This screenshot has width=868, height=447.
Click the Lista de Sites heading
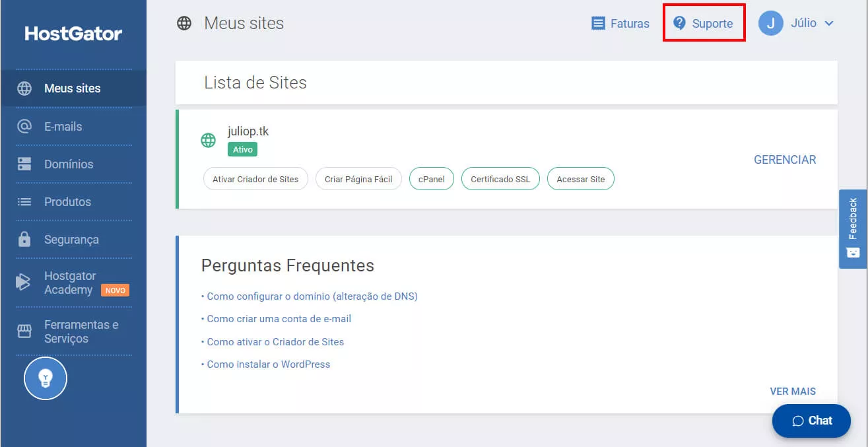[x=255, y=83]
